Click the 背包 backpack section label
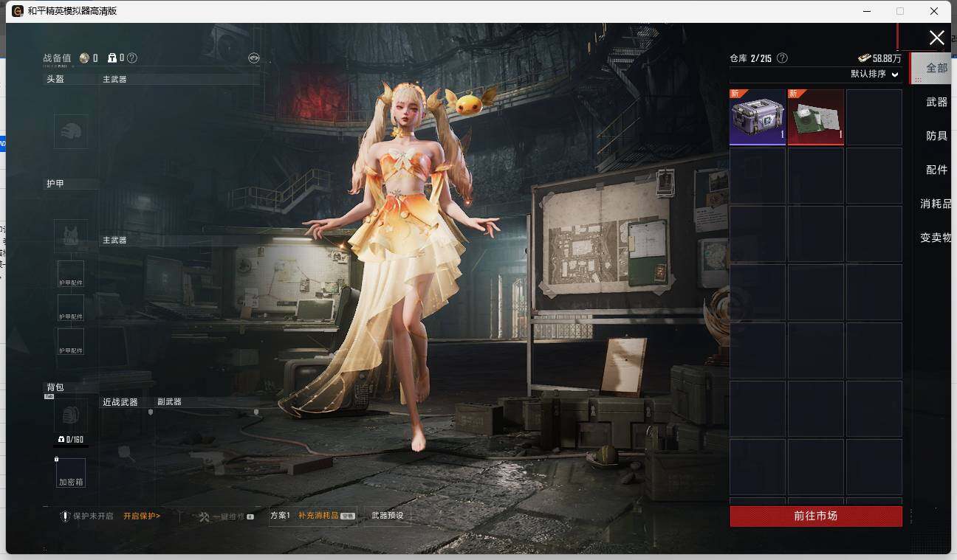This screenshot has height=560, width=957. coord(55,387)
